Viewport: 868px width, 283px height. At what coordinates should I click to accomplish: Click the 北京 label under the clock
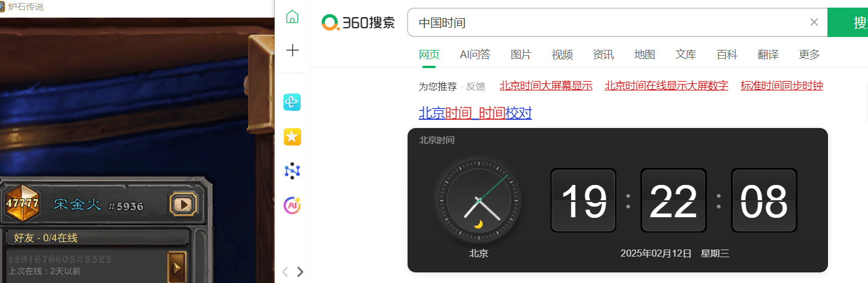click(x=478, y=254)
